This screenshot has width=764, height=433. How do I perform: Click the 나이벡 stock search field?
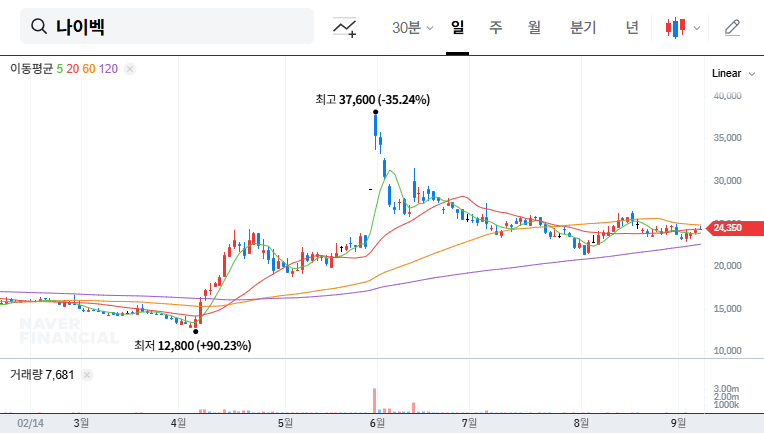[167, 26]
